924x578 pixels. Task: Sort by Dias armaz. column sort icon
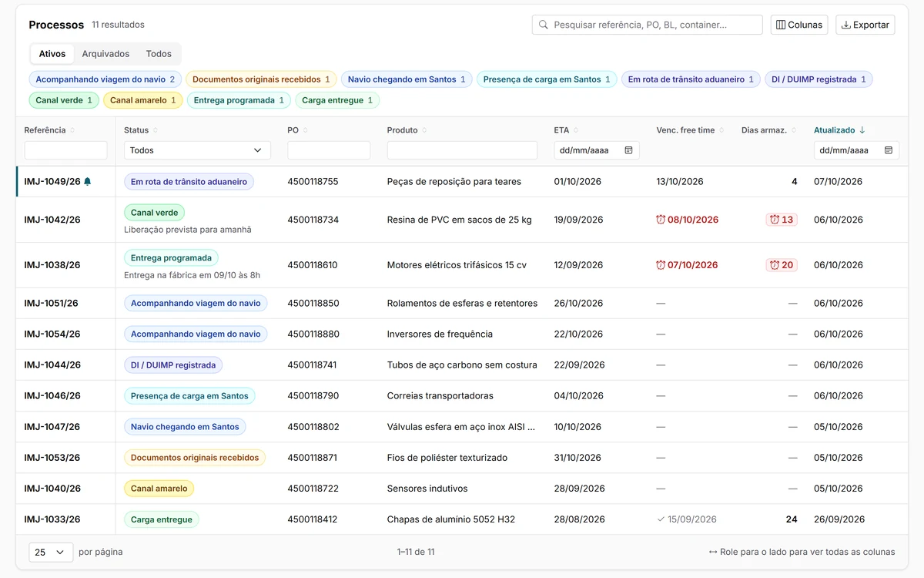(794, 130)
